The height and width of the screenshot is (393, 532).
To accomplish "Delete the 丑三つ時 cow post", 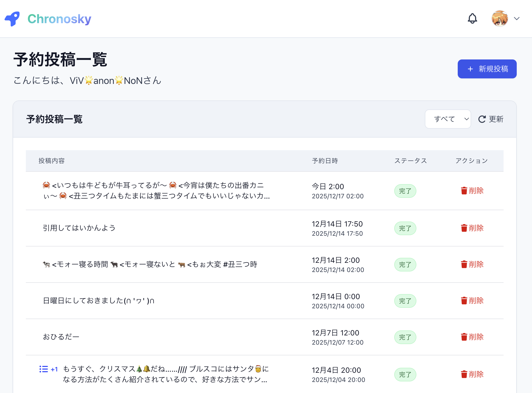I will 472,264.
